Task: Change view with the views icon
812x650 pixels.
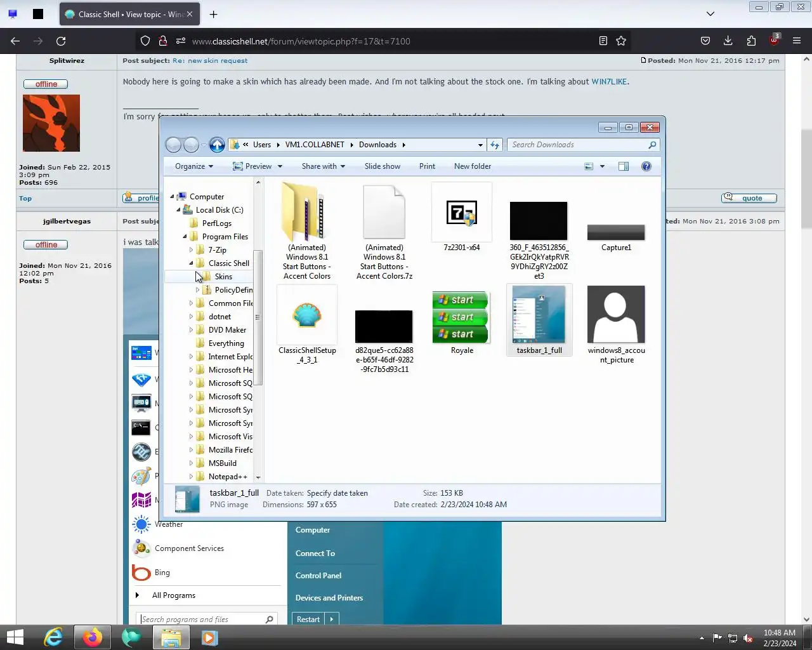Action: tap(589, 166)
